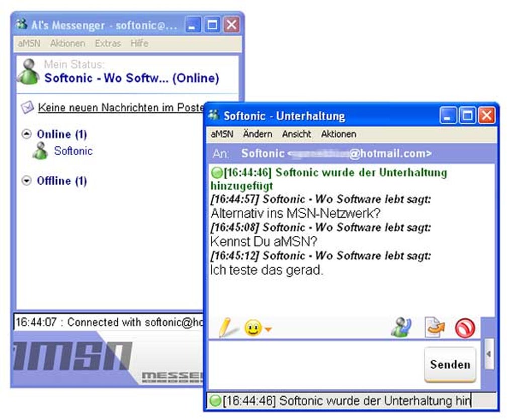This screenshot has width=513, height=420.
Task: Minimize the Al's Messenger window
Action: point(193,25)
